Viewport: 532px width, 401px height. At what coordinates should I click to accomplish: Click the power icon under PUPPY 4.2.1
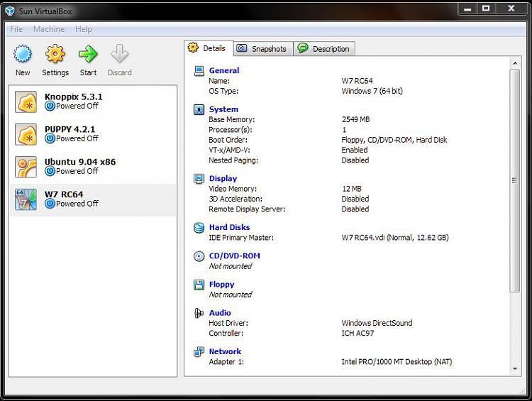coord(50,138)
